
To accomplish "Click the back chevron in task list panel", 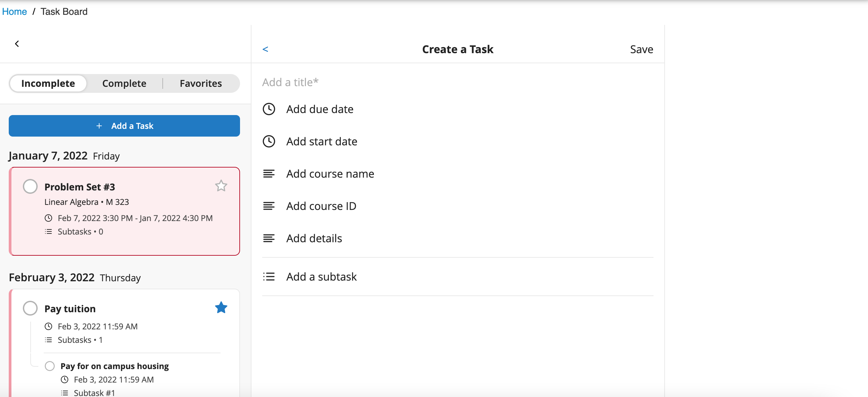I will click(x=17, y=43).
